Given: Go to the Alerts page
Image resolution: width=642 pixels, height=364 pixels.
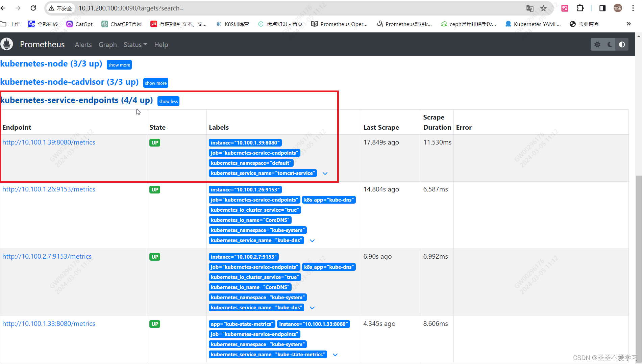Looking at the screenshot, I should pos(83,45).
